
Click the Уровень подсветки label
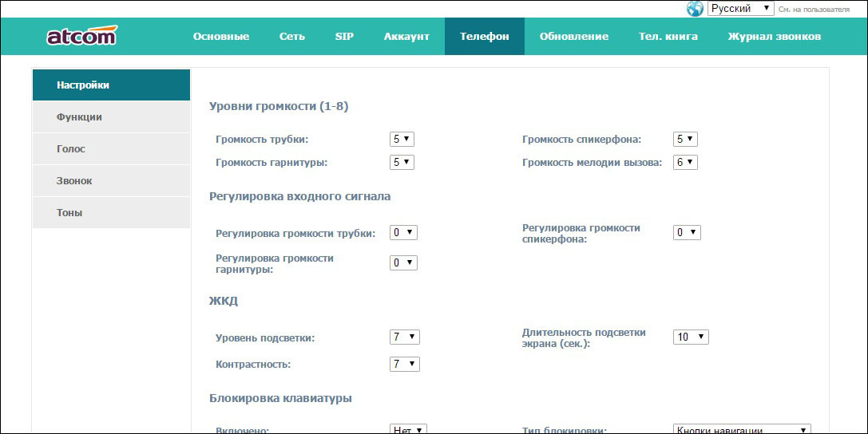pyautogui.click(x=265, y=338)
